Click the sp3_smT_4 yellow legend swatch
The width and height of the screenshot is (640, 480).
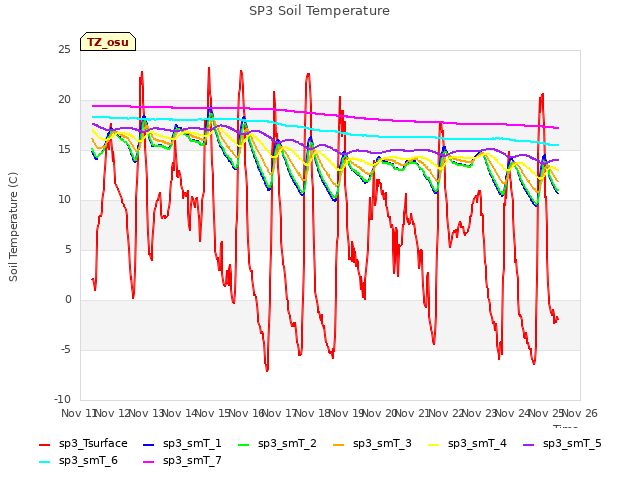tap(433, 444)
